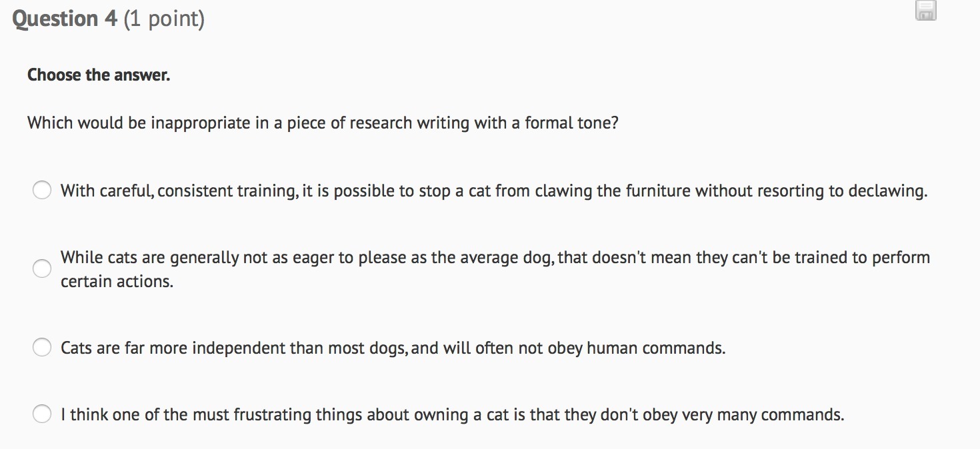Select the radio button for 'With careful, consistent training'
Viewport: 980px width, 449px height.
click(42, 191)
